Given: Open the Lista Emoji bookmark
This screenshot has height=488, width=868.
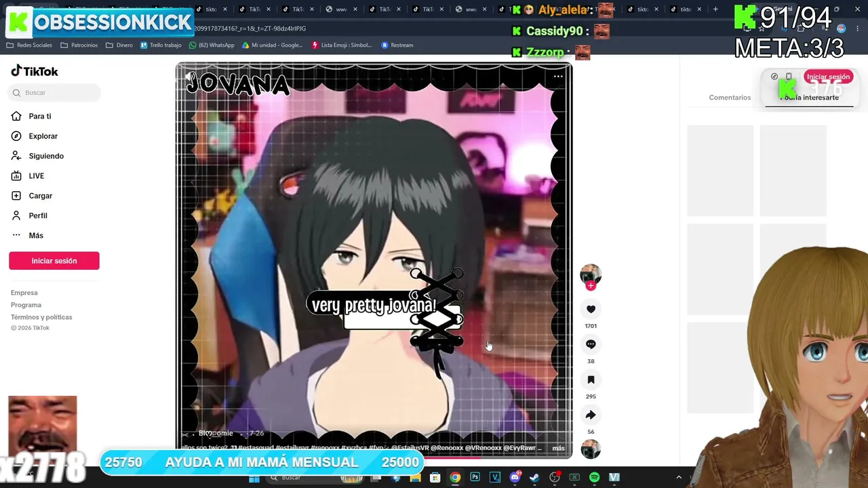Looking at the screenshot, I should click(x=342, y=45).
